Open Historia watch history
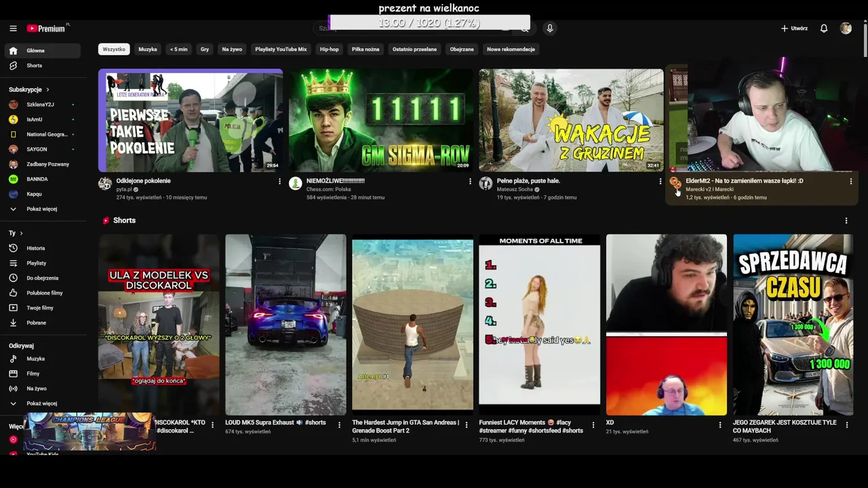 pos(42,248)
